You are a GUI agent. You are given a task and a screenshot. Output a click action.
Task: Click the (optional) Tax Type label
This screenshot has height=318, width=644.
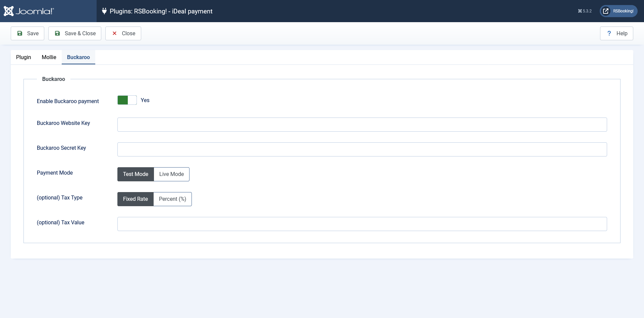60,197
